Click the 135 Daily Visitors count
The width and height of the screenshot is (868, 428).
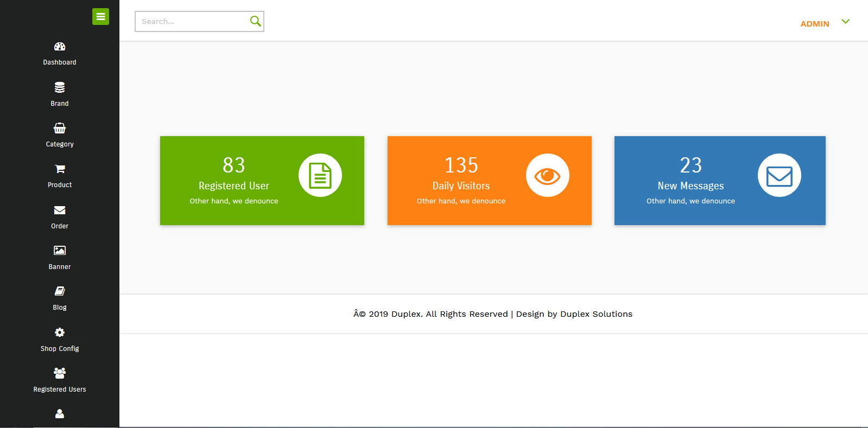(461, 165)
